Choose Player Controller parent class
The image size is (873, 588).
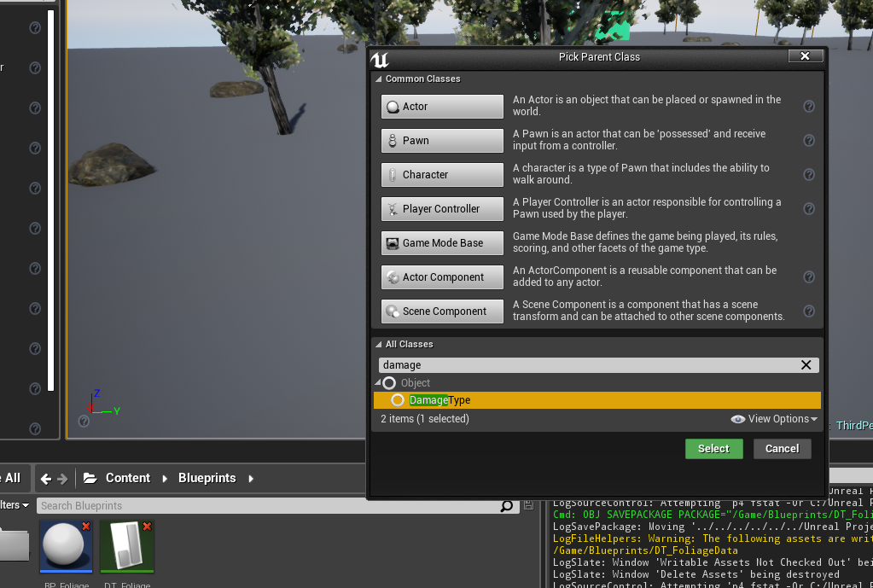(442, 209)
